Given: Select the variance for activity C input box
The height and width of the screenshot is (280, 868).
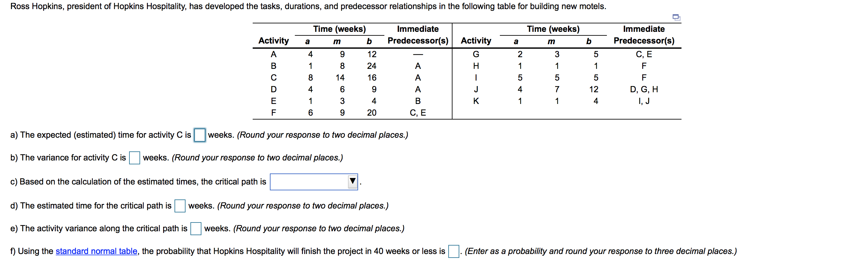Looking at the screenshot, I should 134,158.
